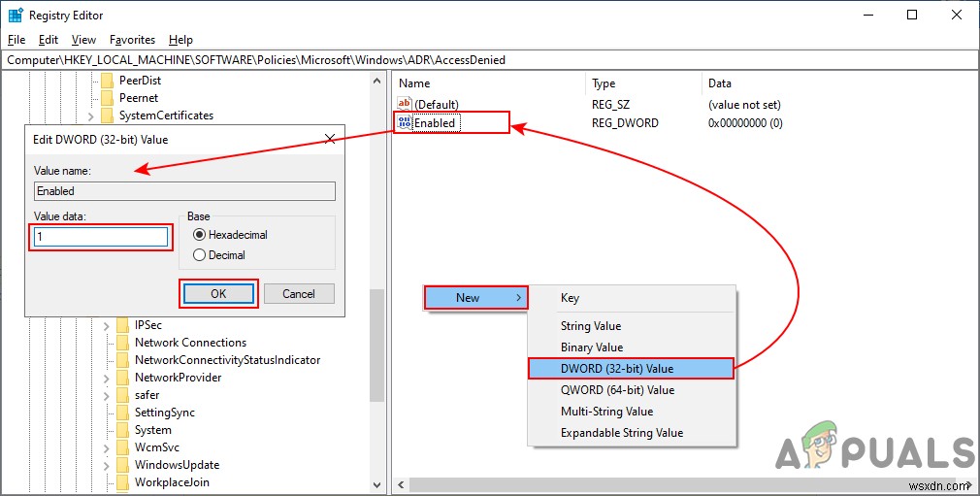Select the (Default) string value icon
980x496 pixels.
pyautogui.click(x=405, y=105)
